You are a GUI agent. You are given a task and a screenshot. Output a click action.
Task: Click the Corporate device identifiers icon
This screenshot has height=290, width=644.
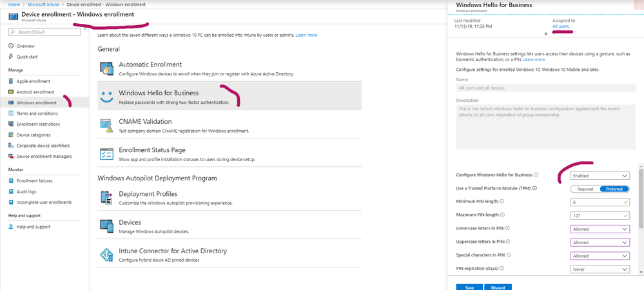(11, 146)
